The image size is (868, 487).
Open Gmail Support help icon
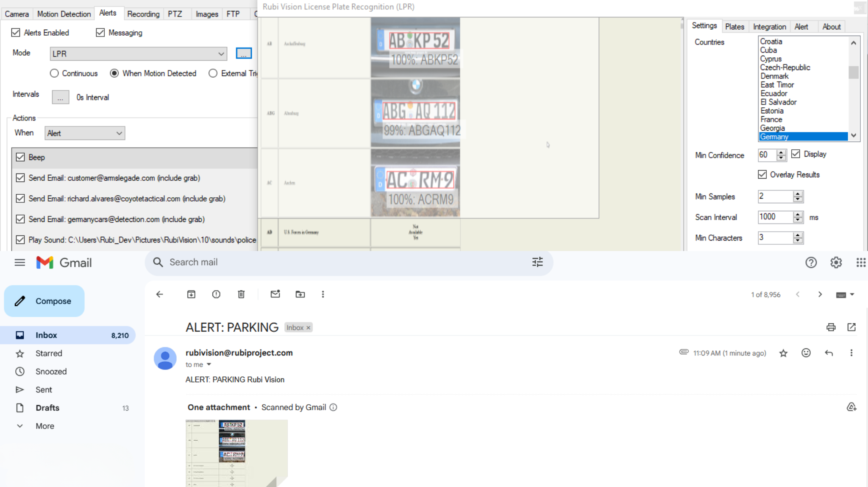tap(811, 263)
